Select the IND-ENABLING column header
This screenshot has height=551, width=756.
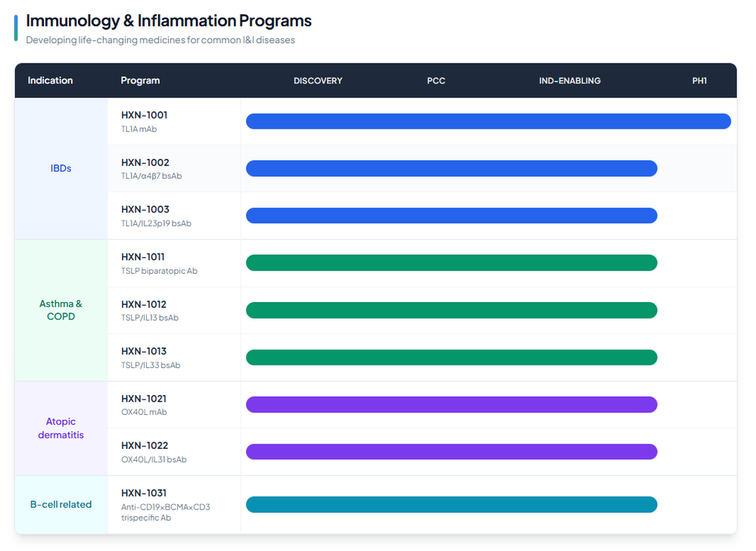point(570,81)
